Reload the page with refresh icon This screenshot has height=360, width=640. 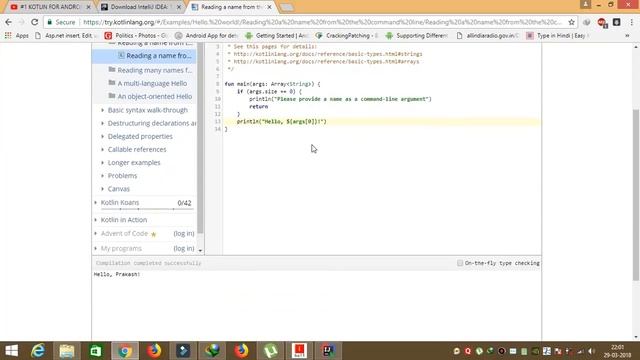[35, 22]
